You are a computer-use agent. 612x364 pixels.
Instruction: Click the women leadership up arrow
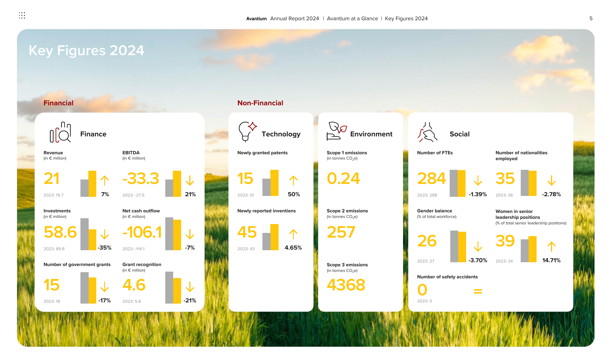tap(552, 246)
